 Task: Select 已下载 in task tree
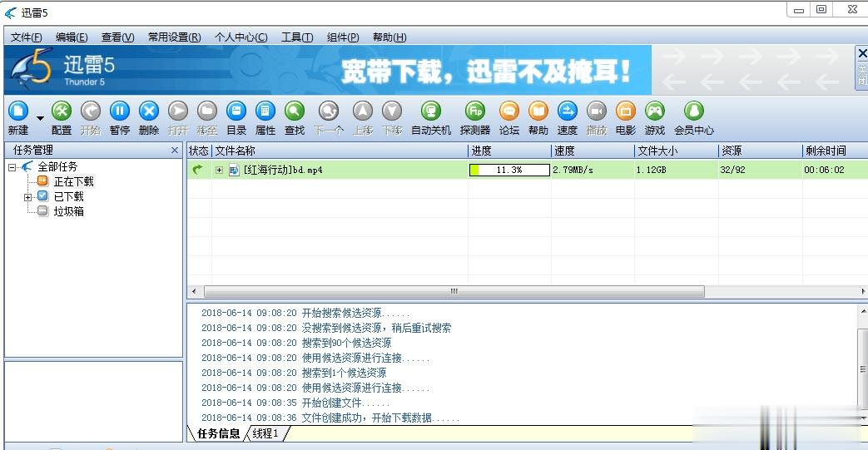click(68, 196)
